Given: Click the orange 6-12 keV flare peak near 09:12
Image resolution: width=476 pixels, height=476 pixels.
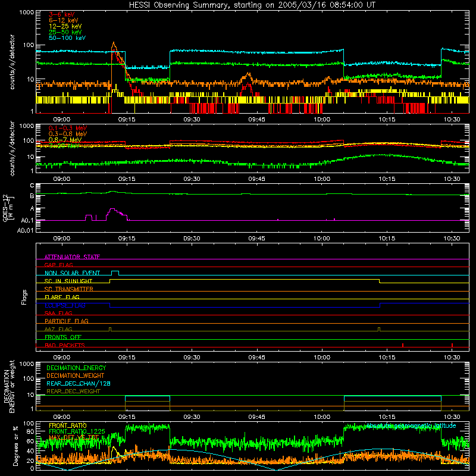Looking at the screenshot, I should click(114, 43).
